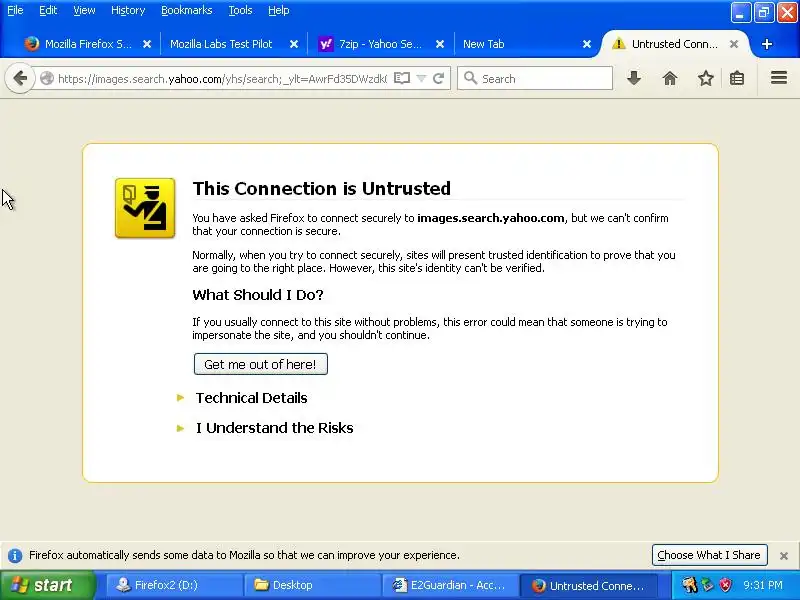Image resolution: width=800 pixels, height=600 pixels.
Task: Open the Edit menu
Action: (x=48, y=10)
